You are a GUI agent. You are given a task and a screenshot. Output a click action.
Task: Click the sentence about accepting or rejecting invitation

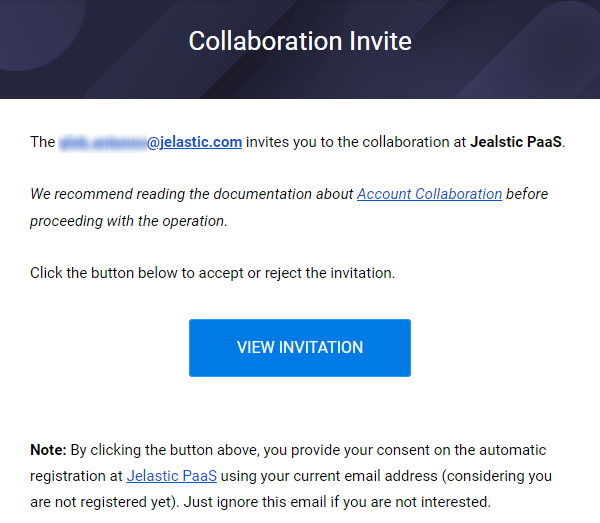[x=212, y=273]
